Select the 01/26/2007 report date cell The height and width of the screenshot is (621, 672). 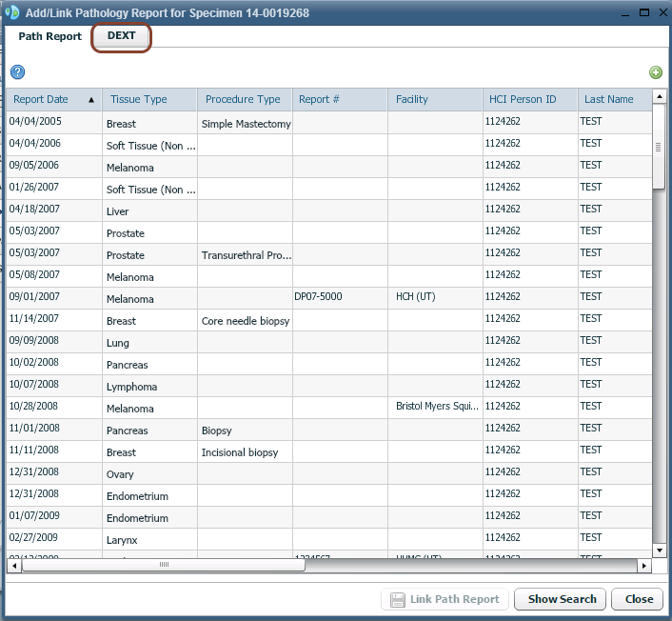[54, 188]
